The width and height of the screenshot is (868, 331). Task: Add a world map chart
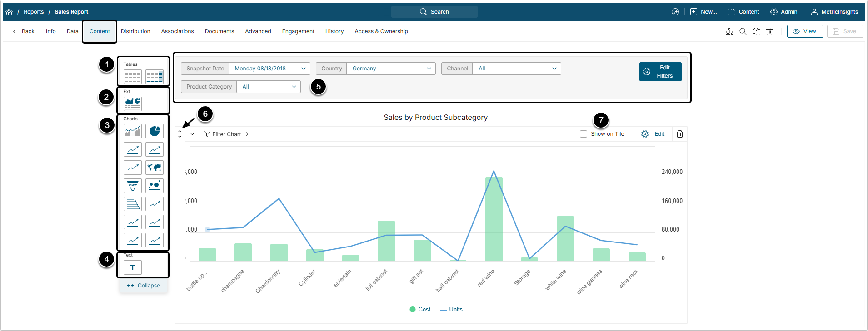(155, 168)
